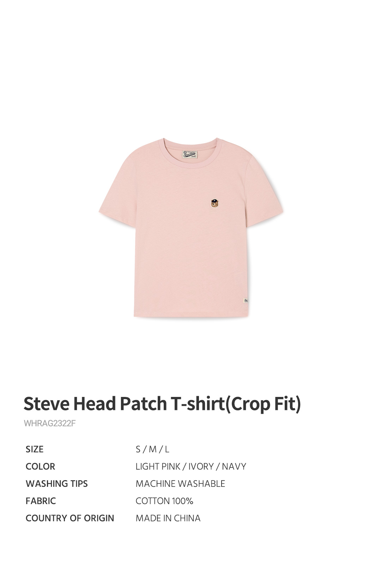
Task: Click the bear head patch on shirt
Action: (214, 203)
